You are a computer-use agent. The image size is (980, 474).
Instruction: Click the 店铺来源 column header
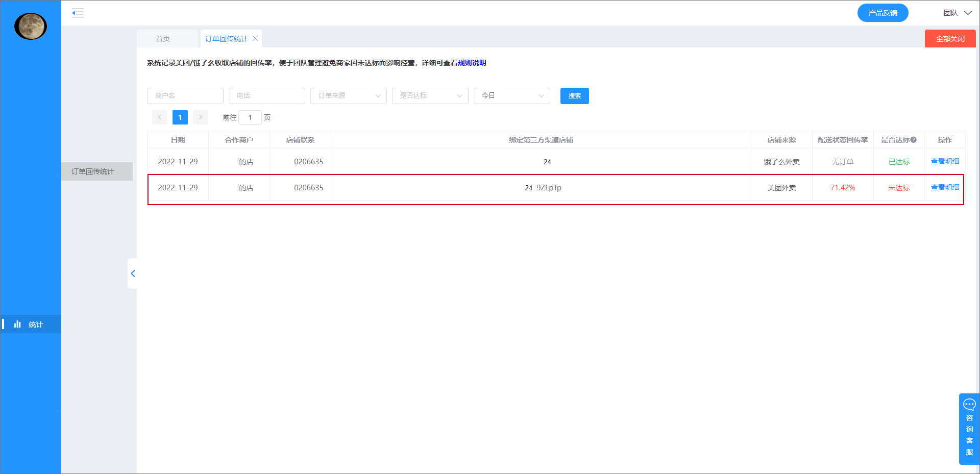tap(781, 140)
